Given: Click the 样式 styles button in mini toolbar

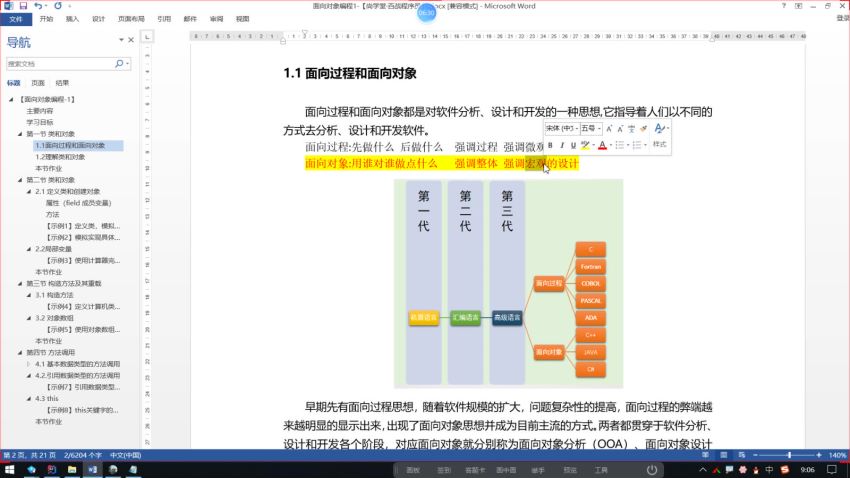Looking at the screenshot, I should [x=659, y=144].
